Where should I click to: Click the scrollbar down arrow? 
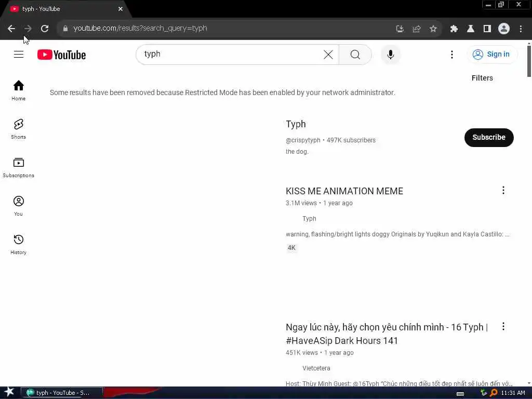click(529, 383)
